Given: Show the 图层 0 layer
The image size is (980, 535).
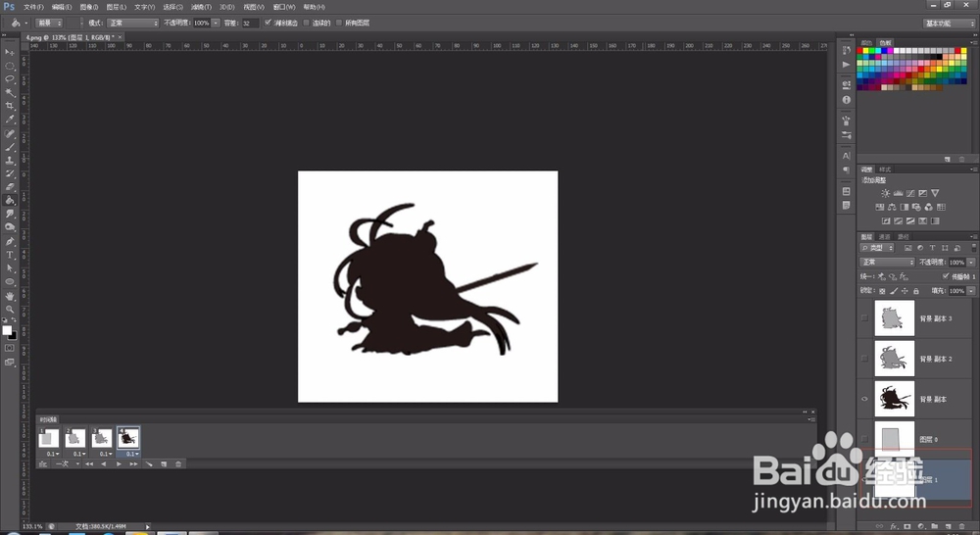Looking at the screenshot, I should pyautogui.click(x=865, y=439).
